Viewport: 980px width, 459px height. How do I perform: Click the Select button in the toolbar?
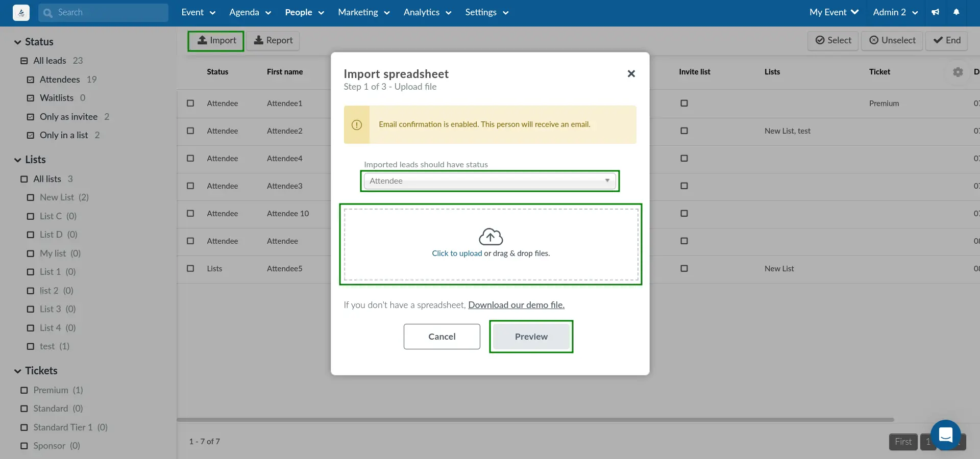tap(833, 40)
